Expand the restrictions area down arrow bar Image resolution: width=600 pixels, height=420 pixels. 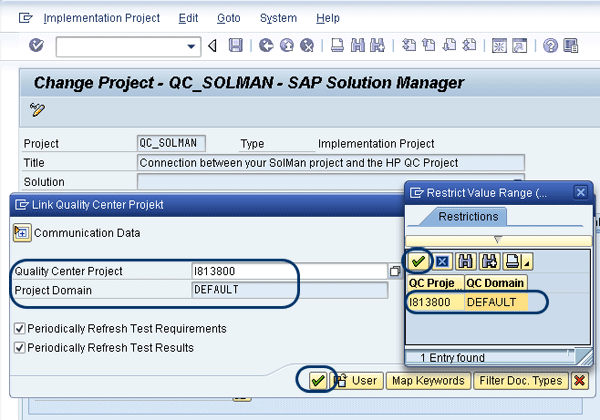498,240
